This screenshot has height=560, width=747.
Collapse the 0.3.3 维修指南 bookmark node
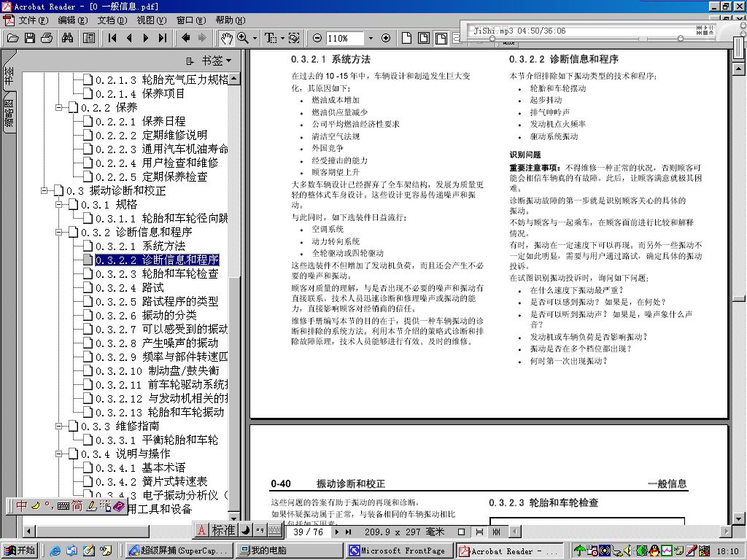[58, 426]
